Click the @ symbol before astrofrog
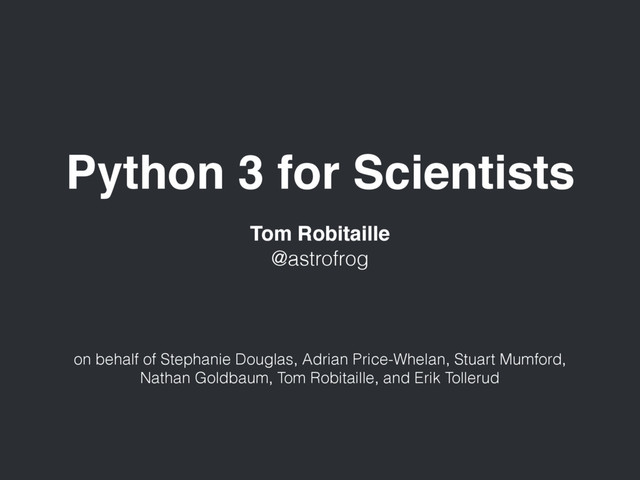The height and width of the screenshot is (480, 640). pyautogui.click(x=279, y=259)
